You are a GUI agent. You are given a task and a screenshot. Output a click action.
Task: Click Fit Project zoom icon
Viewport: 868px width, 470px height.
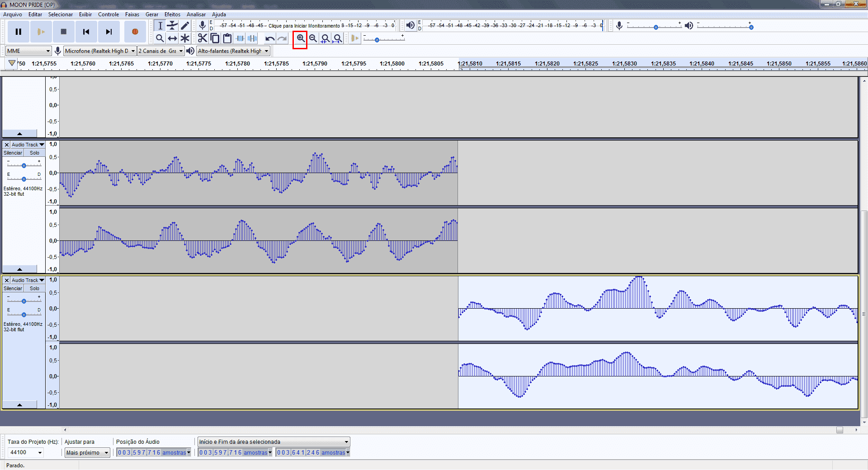click(x=337, y=38)
